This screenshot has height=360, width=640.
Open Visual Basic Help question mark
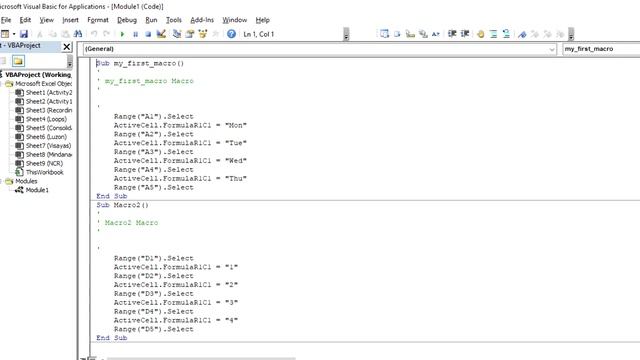point(231,34)
